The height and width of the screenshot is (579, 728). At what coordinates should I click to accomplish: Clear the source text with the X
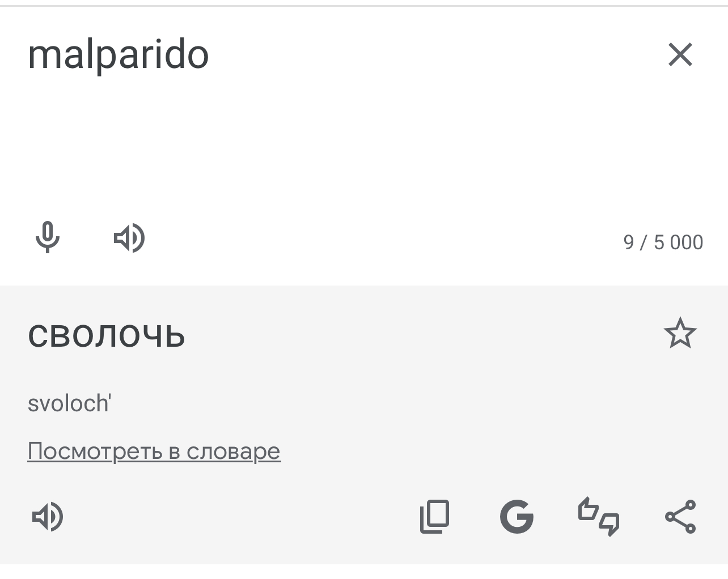pyautogui.click(x=680, y=54)
